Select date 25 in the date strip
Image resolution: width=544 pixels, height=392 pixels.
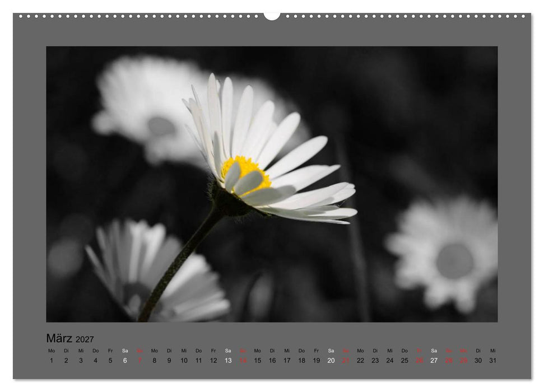(x=404, y=361)
